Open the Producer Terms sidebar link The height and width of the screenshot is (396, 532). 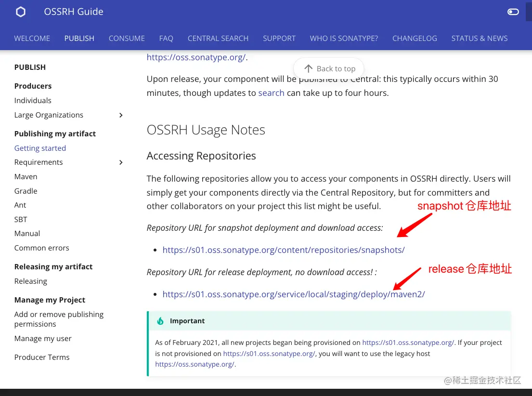click(x=42, y=357)
